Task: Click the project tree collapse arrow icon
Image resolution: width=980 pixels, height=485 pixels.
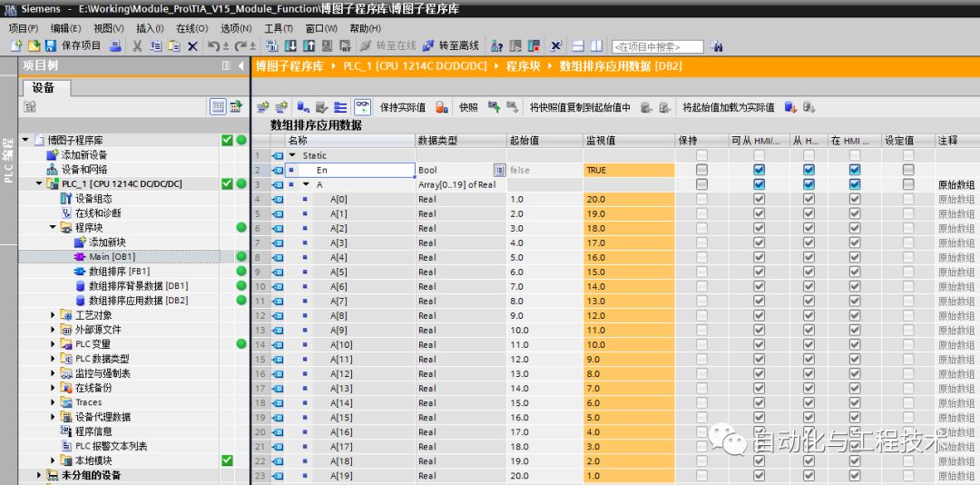Action: pos(240,65)
